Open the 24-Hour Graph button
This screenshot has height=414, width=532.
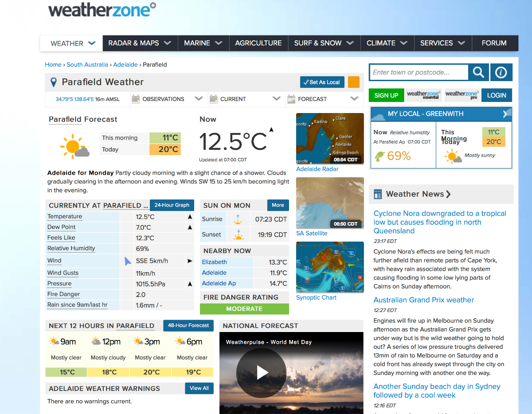(172, 205)
